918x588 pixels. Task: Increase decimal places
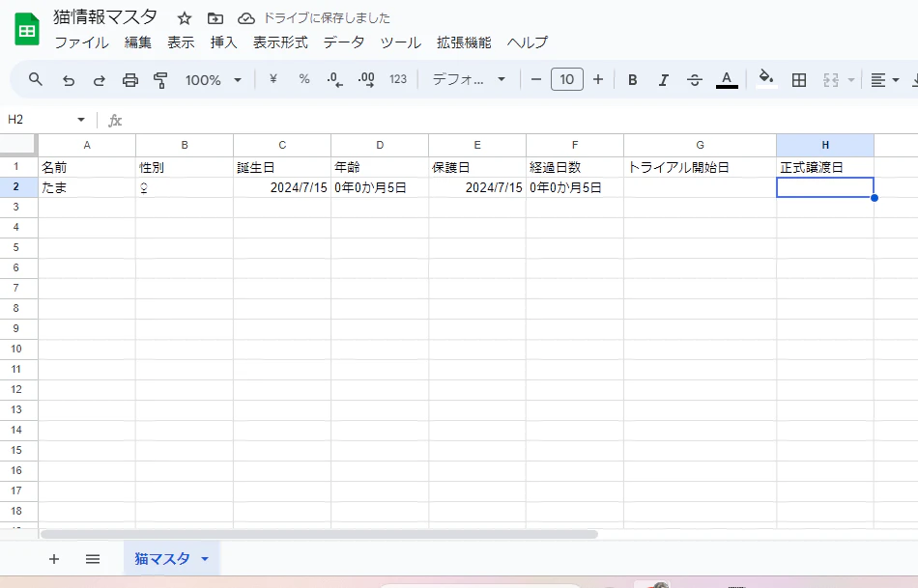[x=366, y=79]
